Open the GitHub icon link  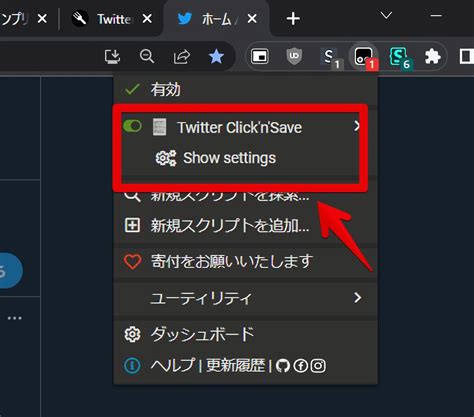(283, 366)
